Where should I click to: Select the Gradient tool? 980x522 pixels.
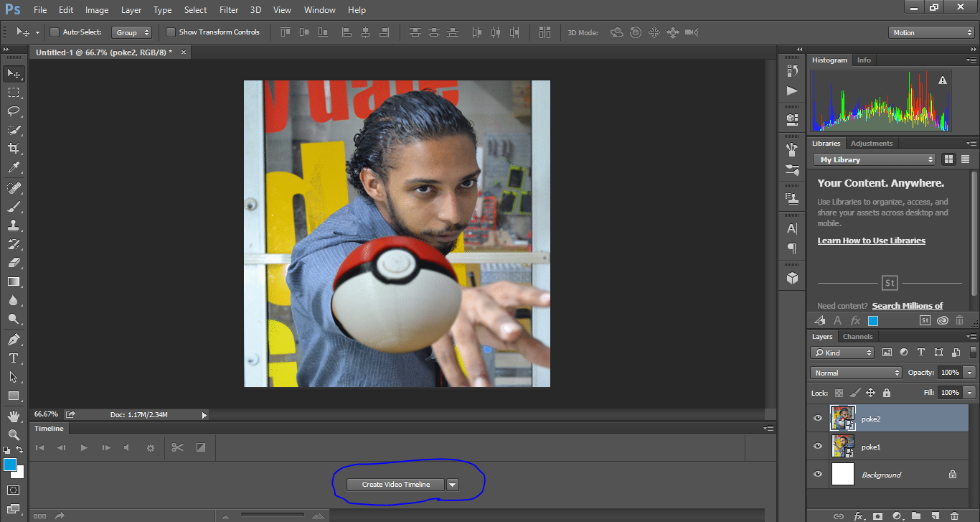click(14, 281)
